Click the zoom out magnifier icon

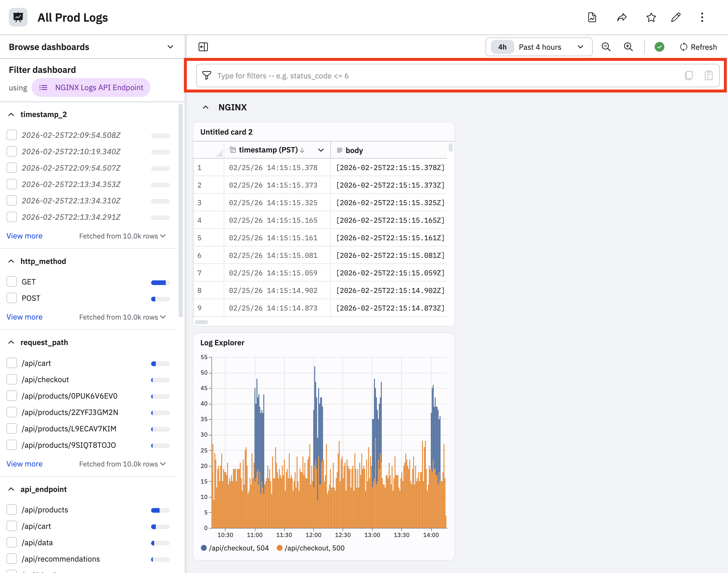[x=606, y=47]
